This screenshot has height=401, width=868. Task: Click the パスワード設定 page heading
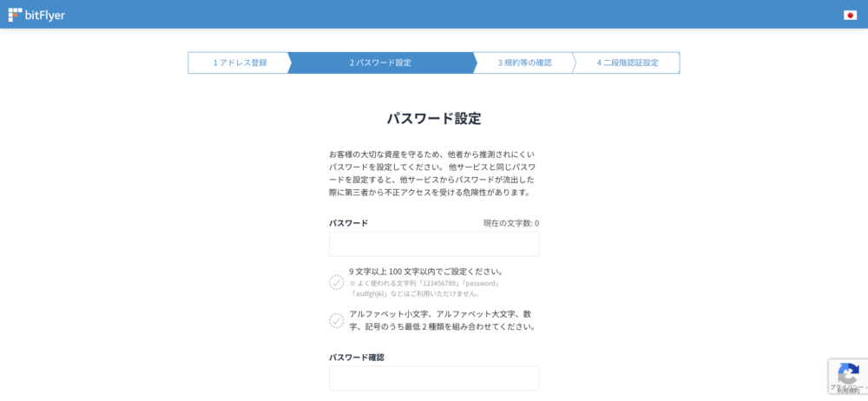(433, 118)
